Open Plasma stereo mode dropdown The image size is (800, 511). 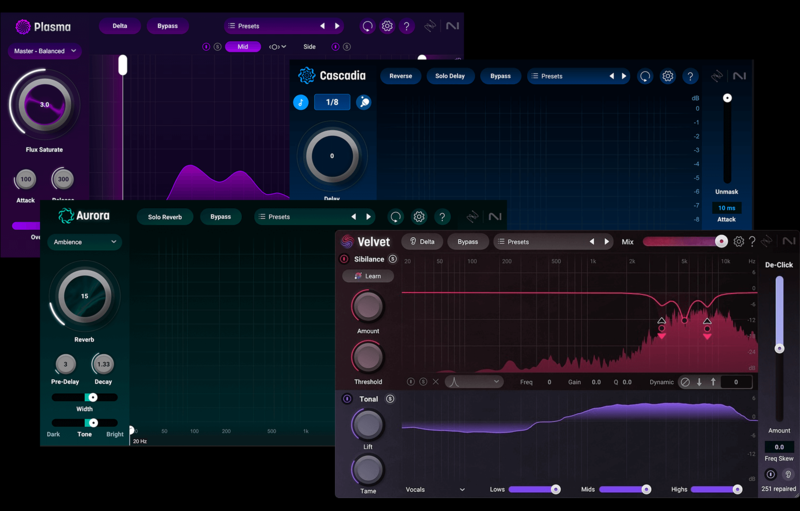point(278,46)
